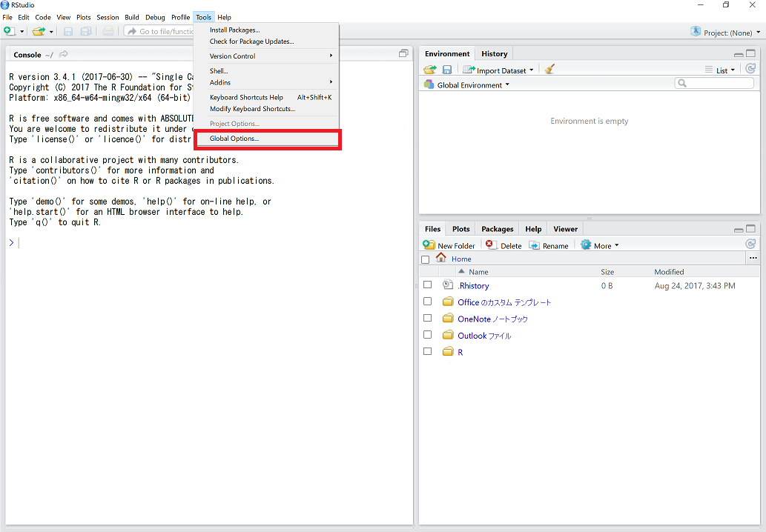
Task: Open the Project: (None) dropdown
Action: tap(726, 32)
